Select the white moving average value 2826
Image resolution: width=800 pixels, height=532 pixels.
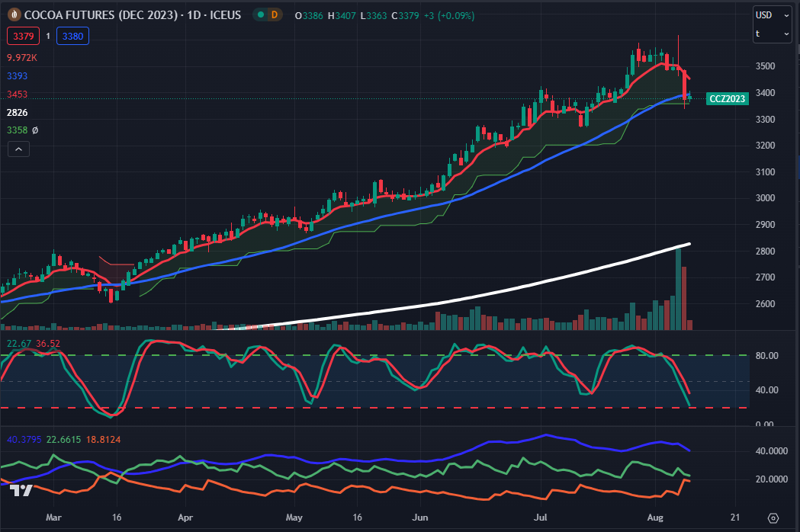pyautogui.click(x=17, y=112)
